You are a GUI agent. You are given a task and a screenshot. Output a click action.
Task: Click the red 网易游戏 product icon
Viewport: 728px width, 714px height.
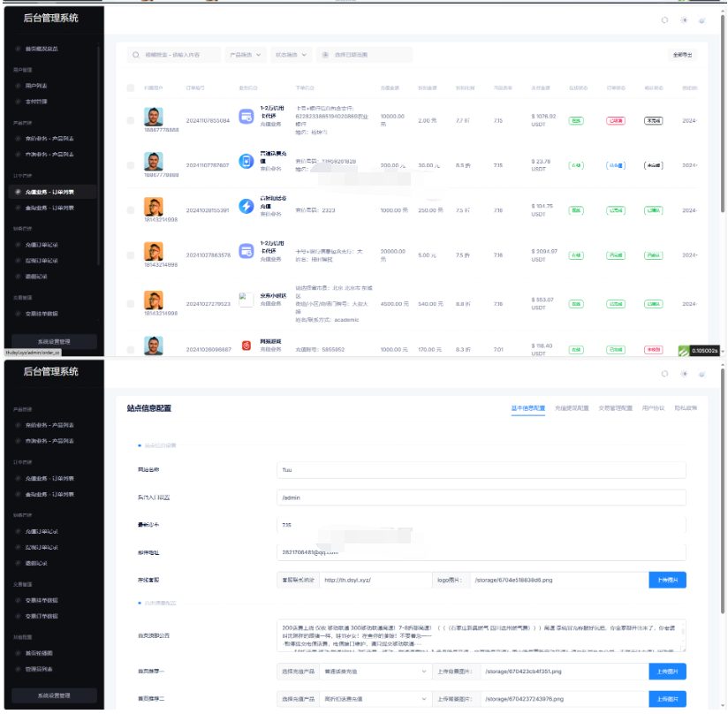pyautogui.click(x=246, y=346)
